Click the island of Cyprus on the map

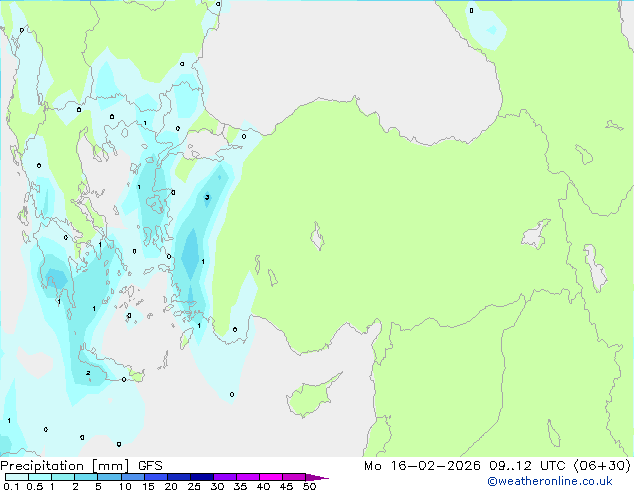309,398
